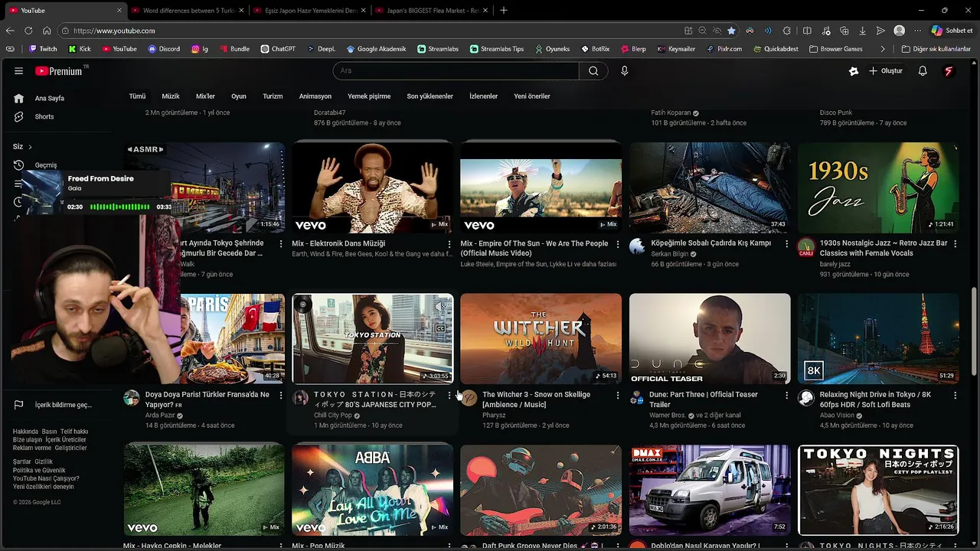
Task: Click the Ara search input field
Action: 456,71
